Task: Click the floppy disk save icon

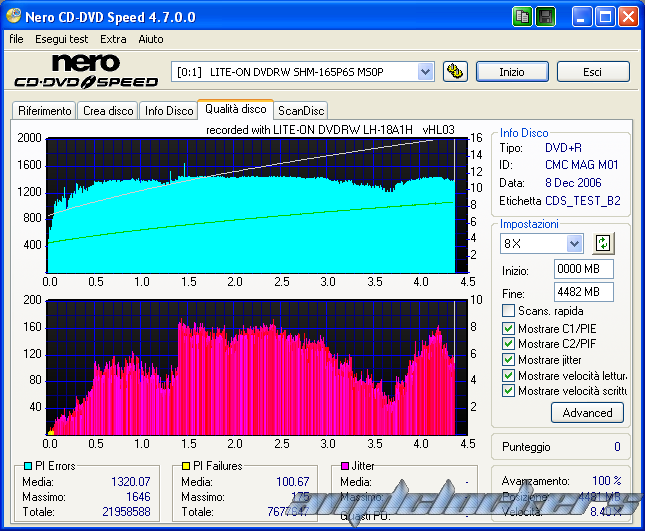Action: point(545,17)
